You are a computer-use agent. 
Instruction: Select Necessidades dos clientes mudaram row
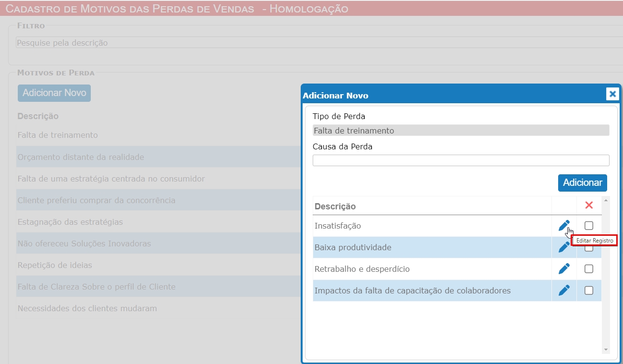tap(159, 308)
